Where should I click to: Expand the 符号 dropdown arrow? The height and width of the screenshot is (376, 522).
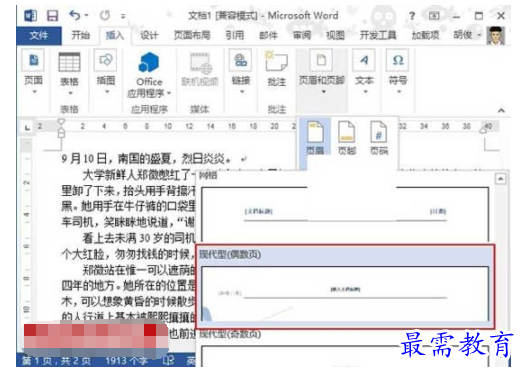pos(399,92)
